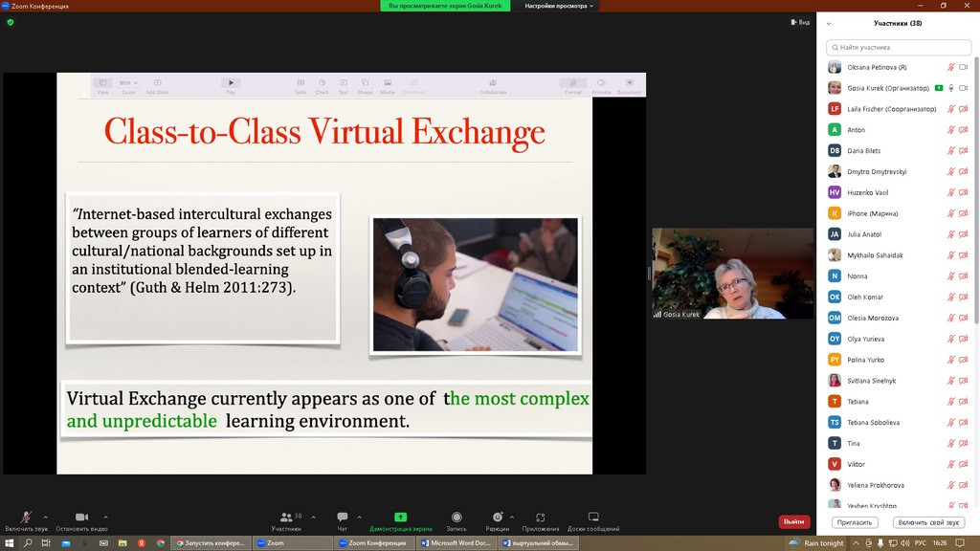
Task: Switch to Microsoft Word Doc taskbar item
Action: click(x=456, y=543)
